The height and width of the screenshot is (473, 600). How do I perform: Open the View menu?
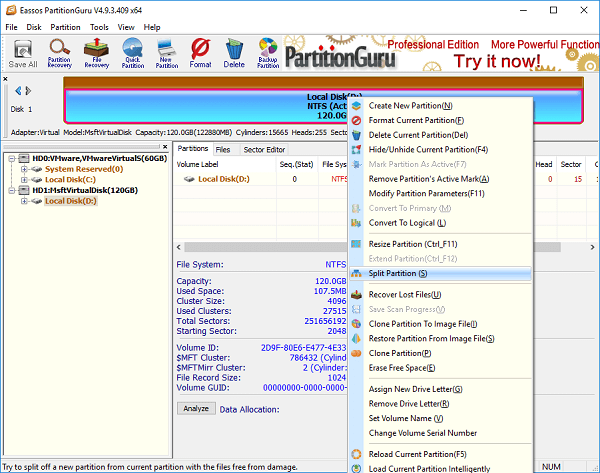pyautogui.click(x=126, y=27)
